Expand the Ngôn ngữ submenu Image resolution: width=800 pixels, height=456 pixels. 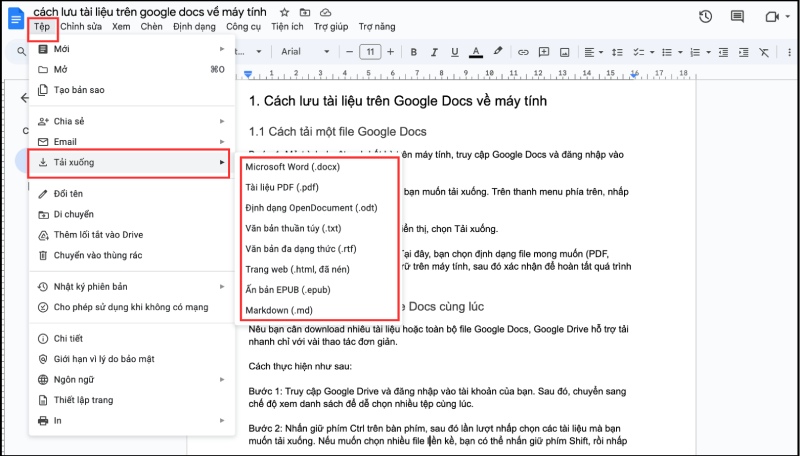pyautogui.click(x=132, y=379)
